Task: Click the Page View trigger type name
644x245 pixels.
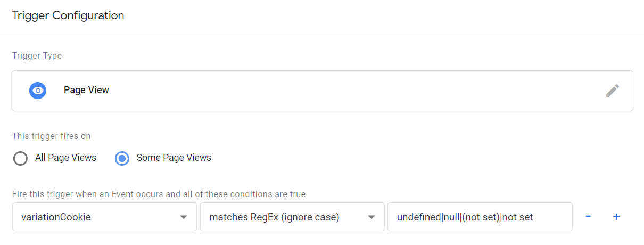Action: pos(86,90)
